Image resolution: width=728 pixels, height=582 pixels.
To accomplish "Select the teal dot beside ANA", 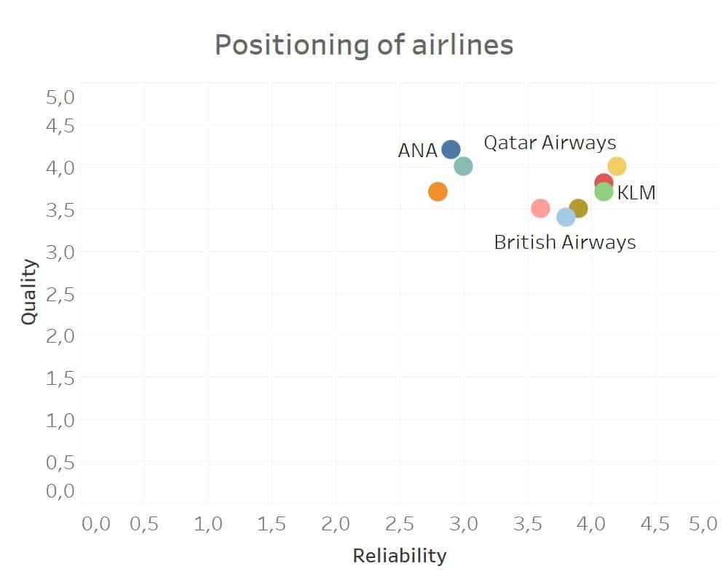I will [x=464, y=167].
